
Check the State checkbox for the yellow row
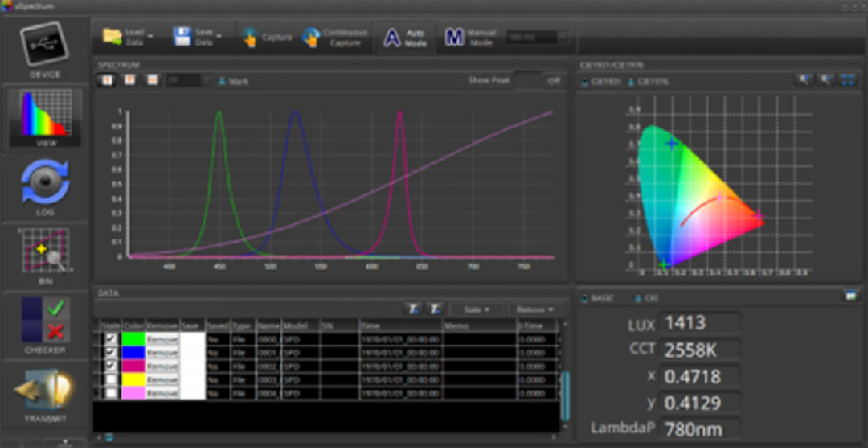coord(111,380)
